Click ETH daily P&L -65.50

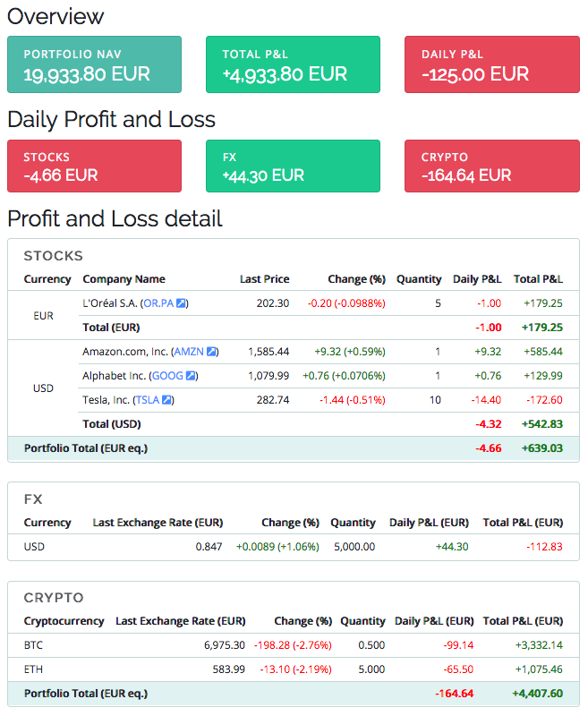point(458,669)
